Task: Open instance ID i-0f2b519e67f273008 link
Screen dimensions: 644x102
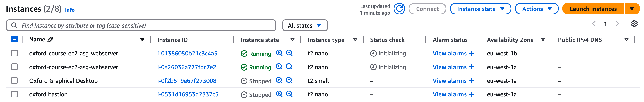Action: pos(187,81)
